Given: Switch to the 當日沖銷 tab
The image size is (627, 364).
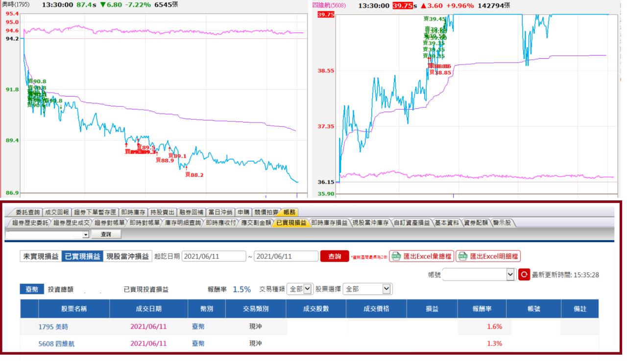Looking at the screenshot, I should click(x=220, y=212).
